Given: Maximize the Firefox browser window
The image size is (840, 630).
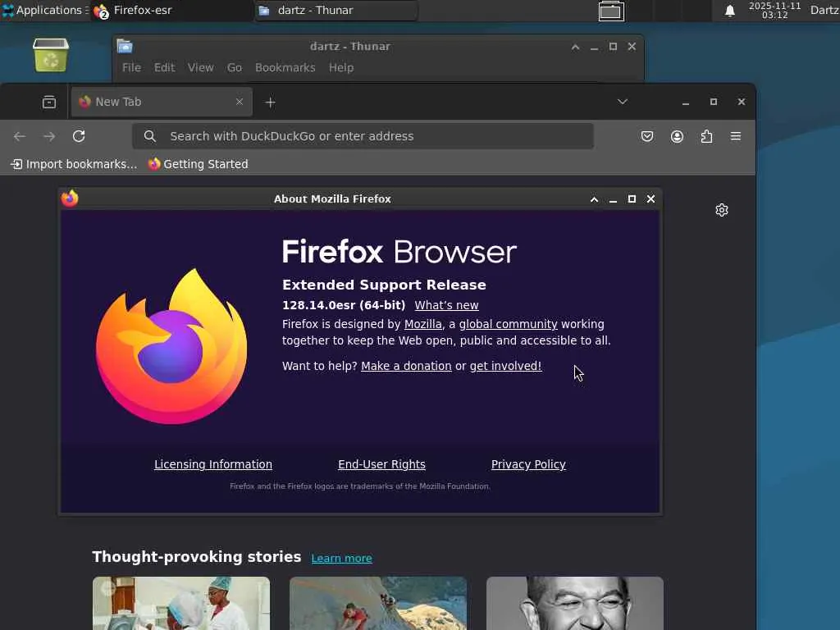Looking at the screenshot, I should [x=714, y=102].
